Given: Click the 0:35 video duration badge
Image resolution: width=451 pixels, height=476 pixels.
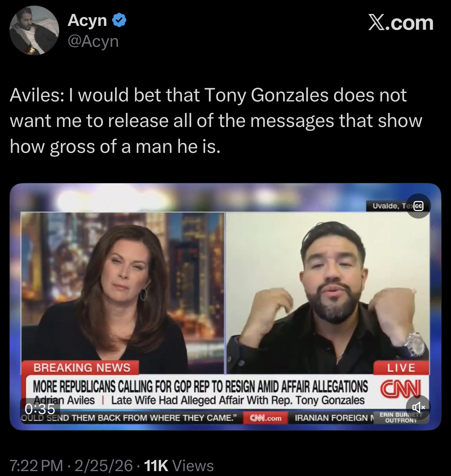Looking at the screenshot, I should coord(41,408).
